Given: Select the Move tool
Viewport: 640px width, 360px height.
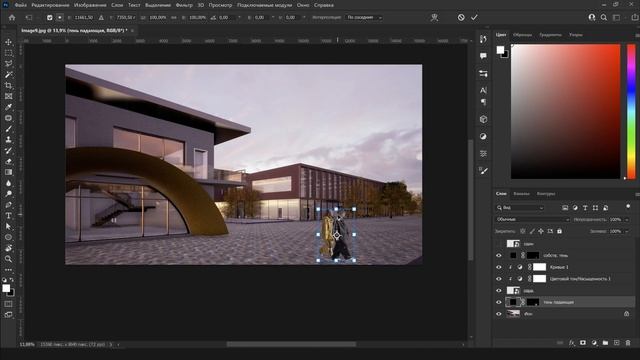Looking at the screenshot, I should point(8,42).
